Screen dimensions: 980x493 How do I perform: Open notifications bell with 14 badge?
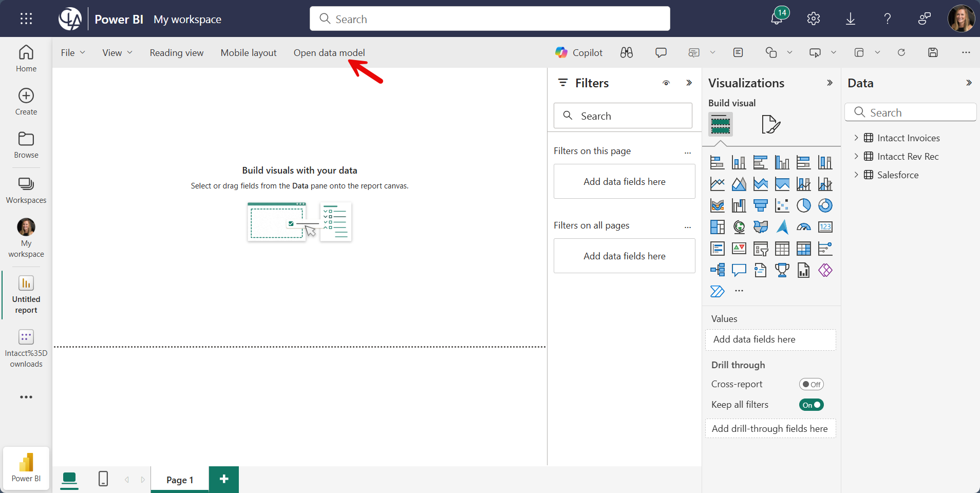[x=777, y=19]
